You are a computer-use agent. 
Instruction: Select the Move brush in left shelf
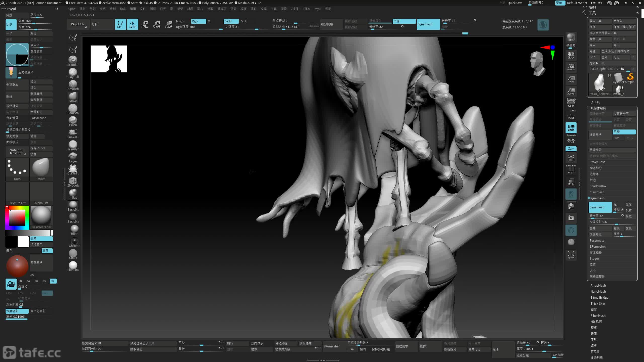click(x=73, y=97)
